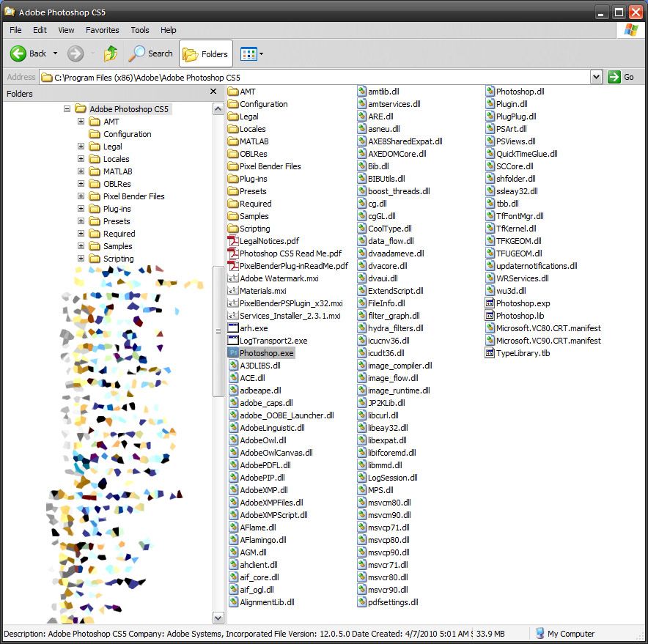Click the QuickTimeGlue.dll file name
648x644 pixels.
point(526,154)
